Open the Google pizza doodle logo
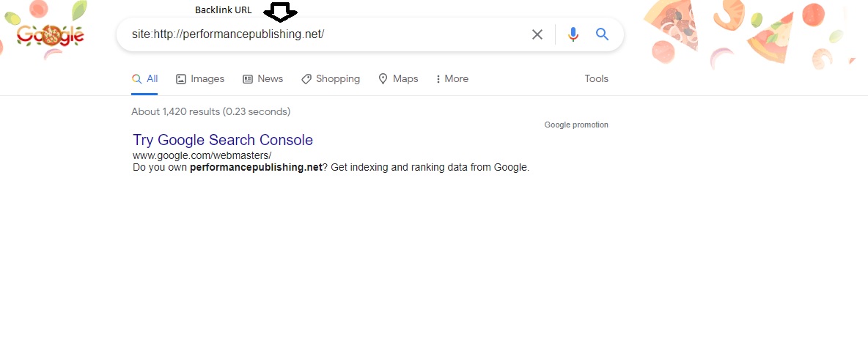 tap(51, 34)
